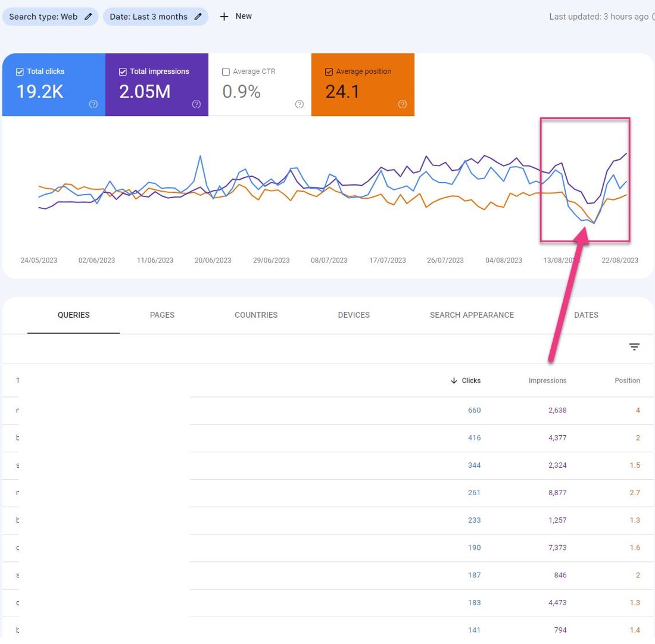
Task: Click the 04/08/2023 chart date label
Action: coord(504,260)
